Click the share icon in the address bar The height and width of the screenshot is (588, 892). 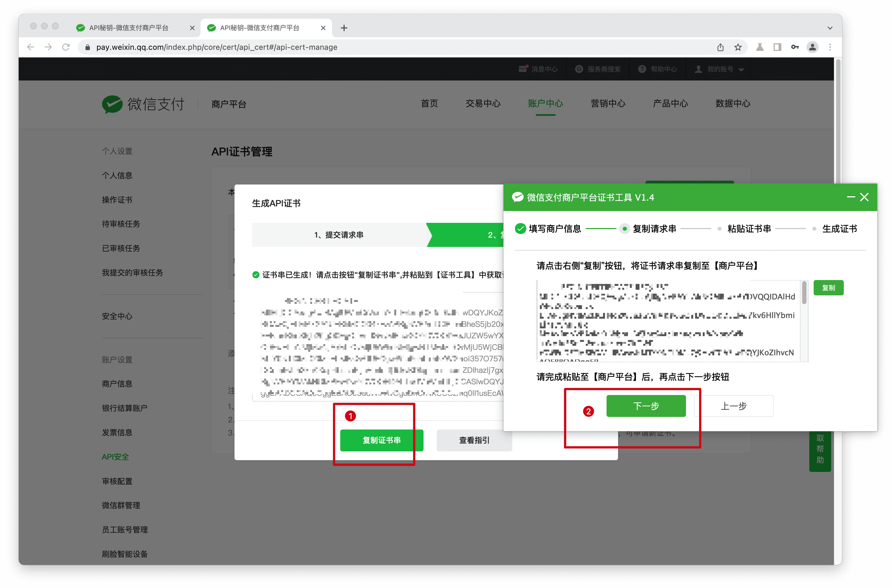[x=721, y=47]
